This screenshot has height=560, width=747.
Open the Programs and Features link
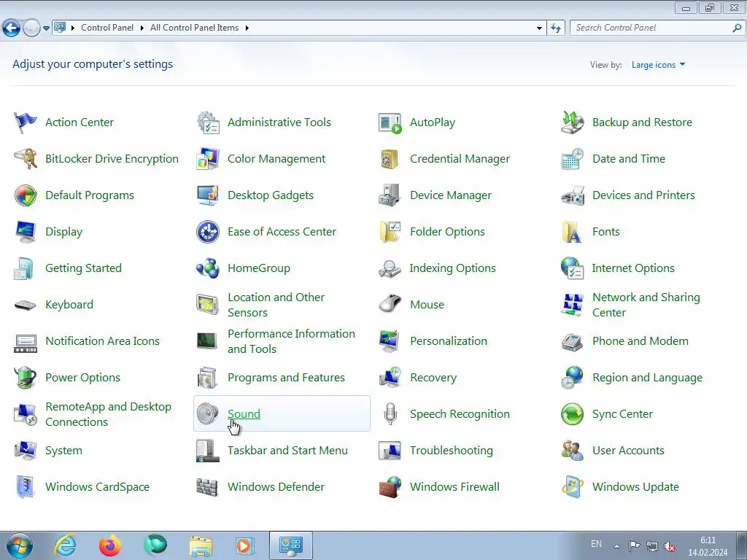point(286,378)
